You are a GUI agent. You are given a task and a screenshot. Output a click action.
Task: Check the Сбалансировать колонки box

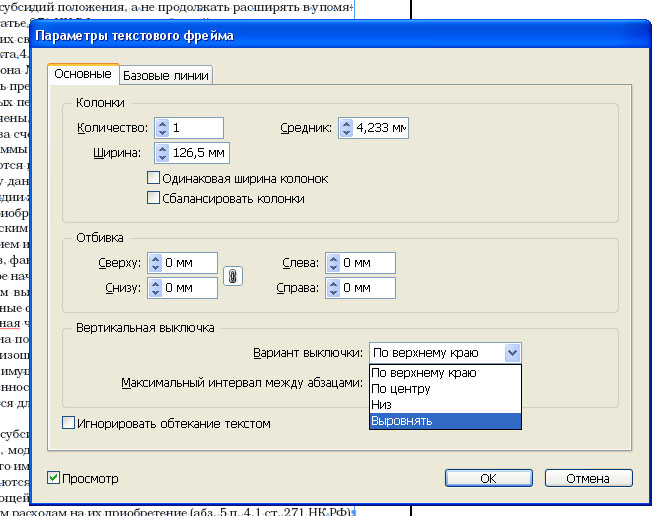click(x=153, y=198)
